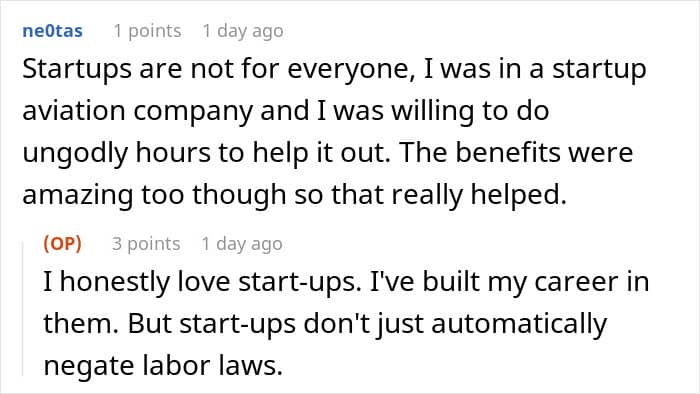Click the word "aviation" in the comment
Screen dimensions: 700x394
pos(74,111)
